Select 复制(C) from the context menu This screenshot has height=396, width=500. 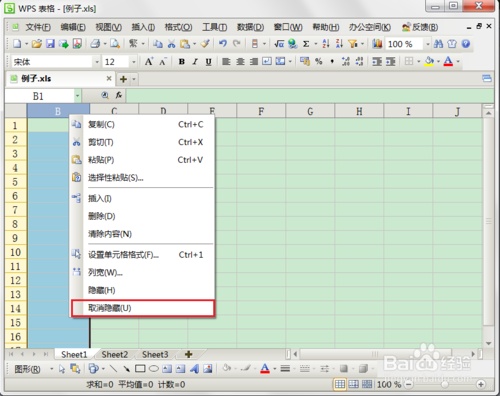pos(143,125)
